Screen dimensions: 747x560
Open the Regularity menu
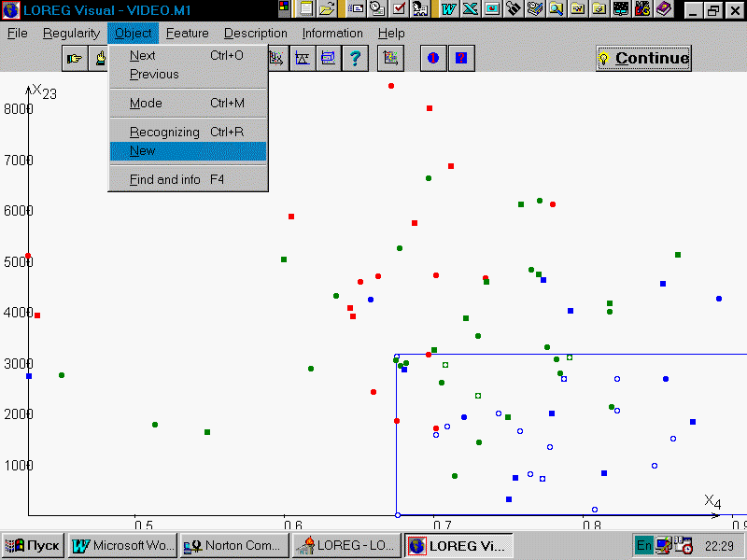71,33
